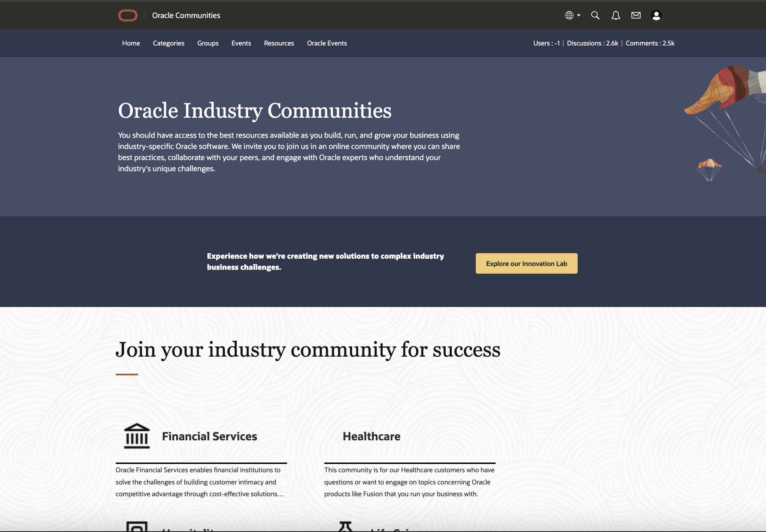Open messages envelope icon
The width and height of the screenshot is (766, 532).
636,15
